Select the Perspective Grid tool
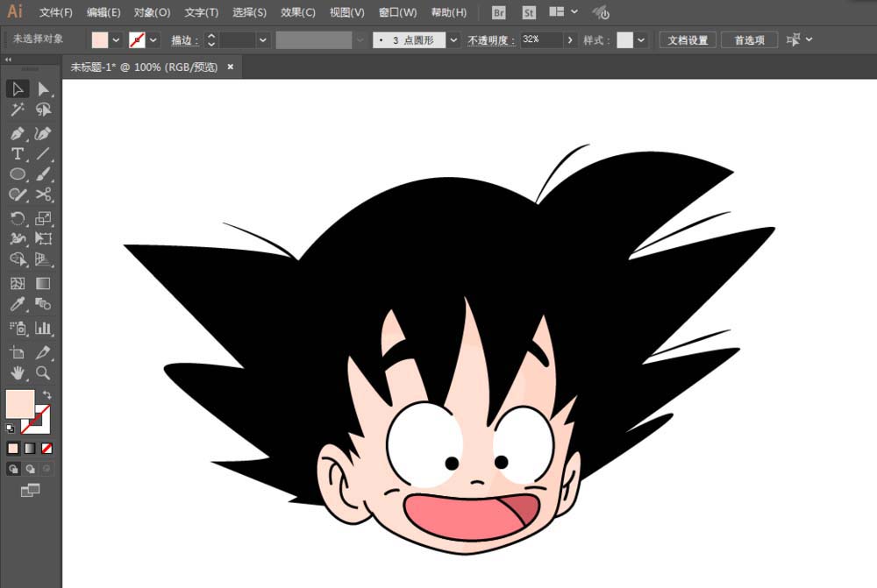Viewport: 877px width, 588px height. [x=43, y=259]
